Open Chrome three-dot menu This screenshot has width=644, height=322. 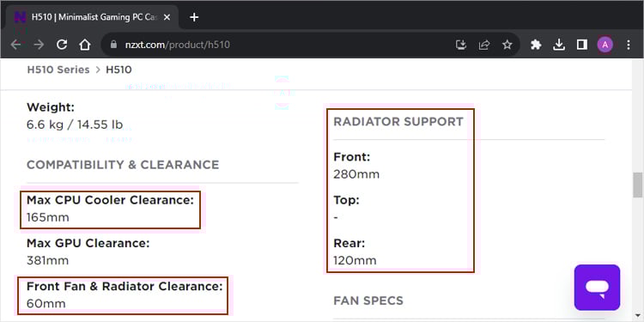[x=629, y=45]
